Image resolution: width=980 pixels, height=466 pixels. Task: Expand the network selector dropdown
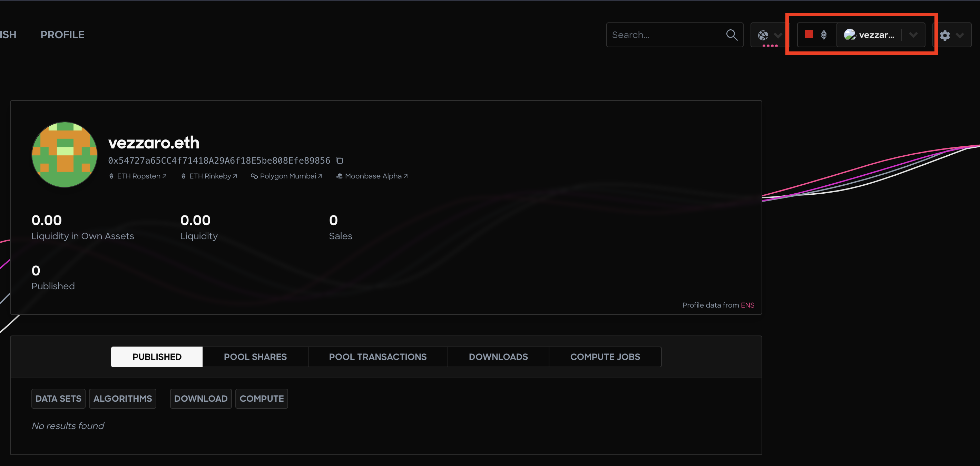pyautogui.click(x=779, y=35)
